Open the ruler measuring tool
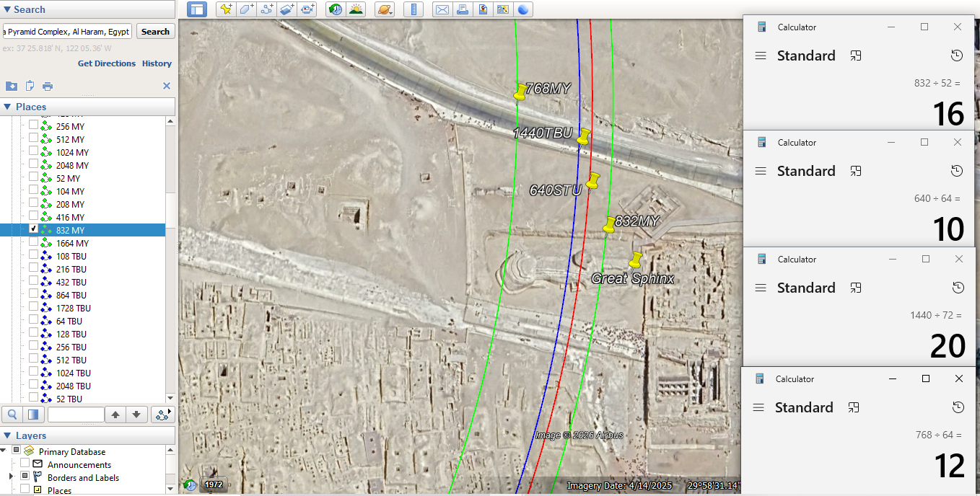Screen dimensions: 980x496 (414, 9)
